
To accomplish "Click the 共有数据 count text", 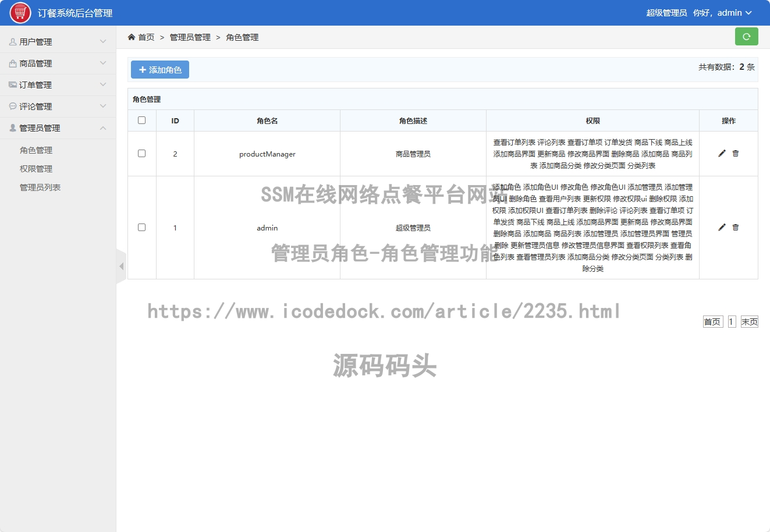I will [726, 67].
